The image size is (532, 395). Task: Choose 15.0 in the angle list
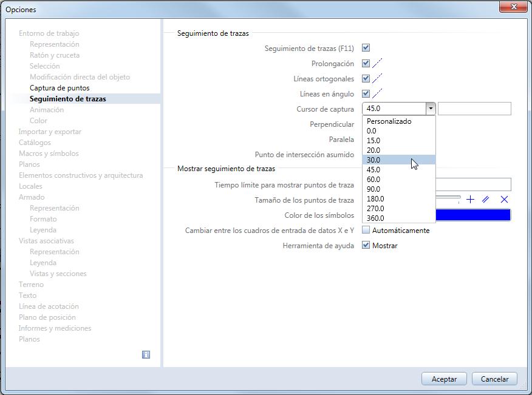pyautogui.click(x=398, y=140)
